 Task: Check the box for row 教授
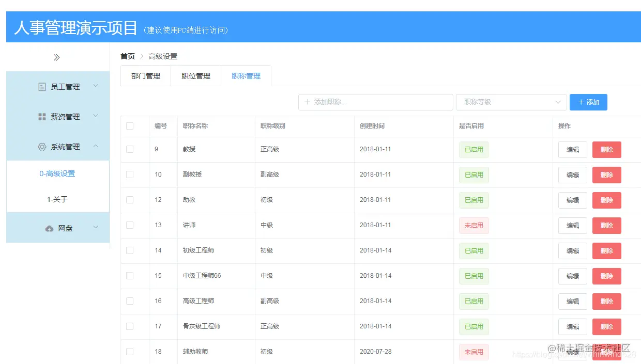(130, 149)
